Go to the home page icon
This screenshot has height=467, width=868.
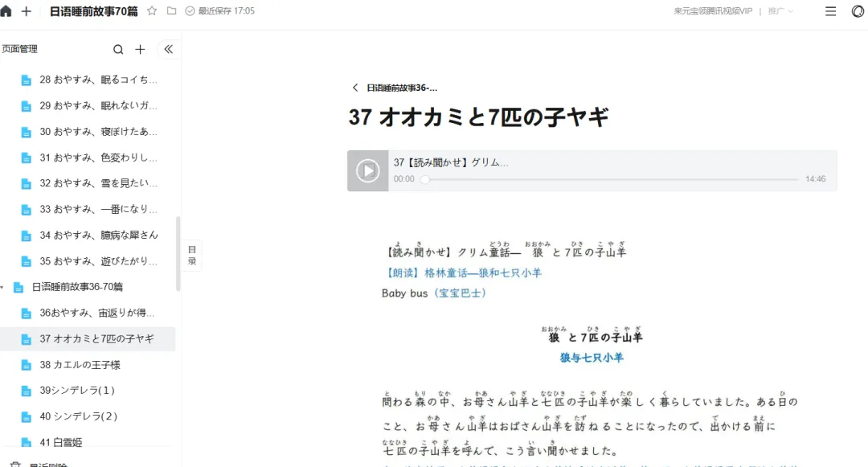tap(6, 11)
